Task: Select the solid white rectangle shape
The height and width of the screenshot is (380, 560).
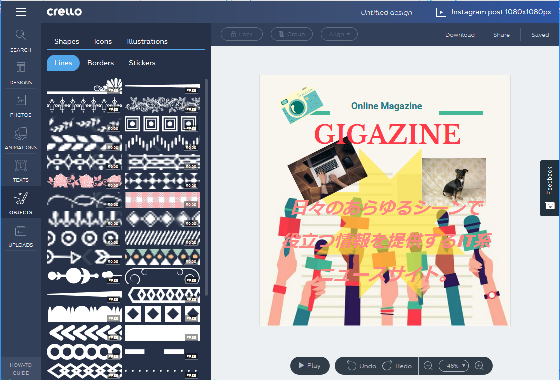Action: [162, 333]
